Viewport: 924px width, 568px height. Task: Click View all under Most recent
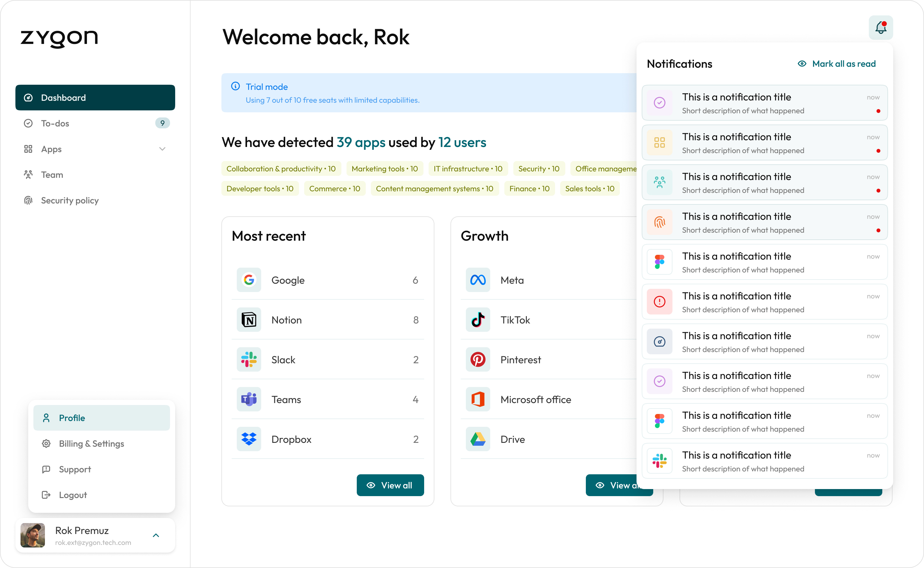tap(390, 485)
